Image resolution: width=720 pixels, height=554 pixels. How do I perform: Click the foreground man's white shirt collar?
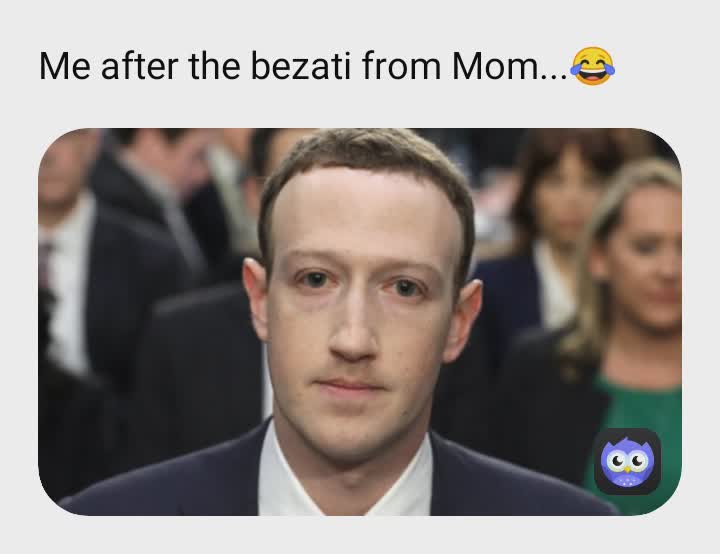point(345,478)
